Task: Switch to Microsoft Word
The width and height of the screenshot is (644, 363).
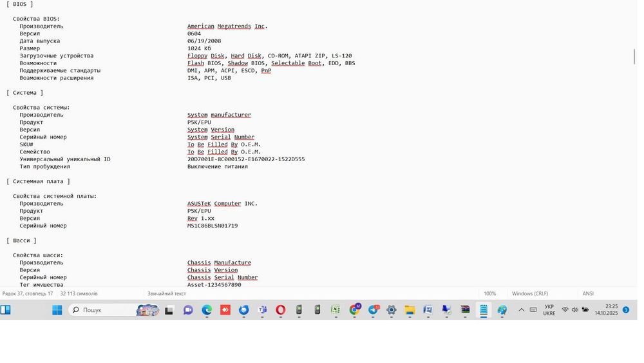Action: pyautogui.click(x=428, y=309)
